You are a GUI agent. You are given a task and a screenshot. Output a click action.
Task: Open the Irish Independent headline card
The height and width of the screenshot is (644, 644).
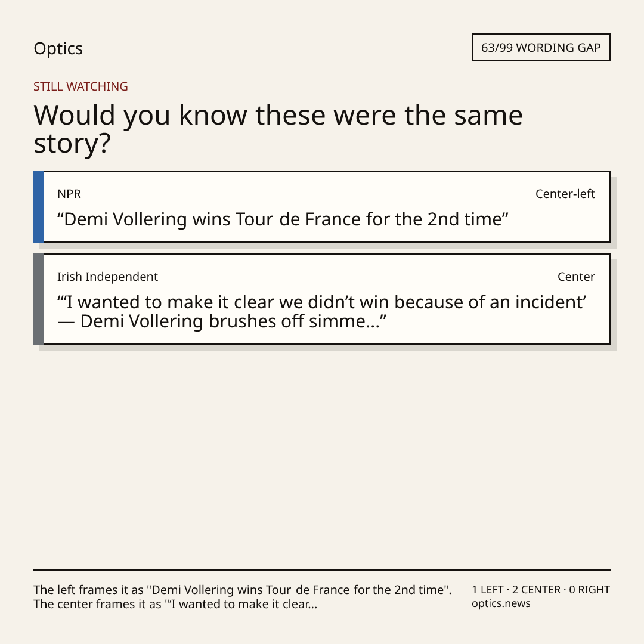coord(322,299)
